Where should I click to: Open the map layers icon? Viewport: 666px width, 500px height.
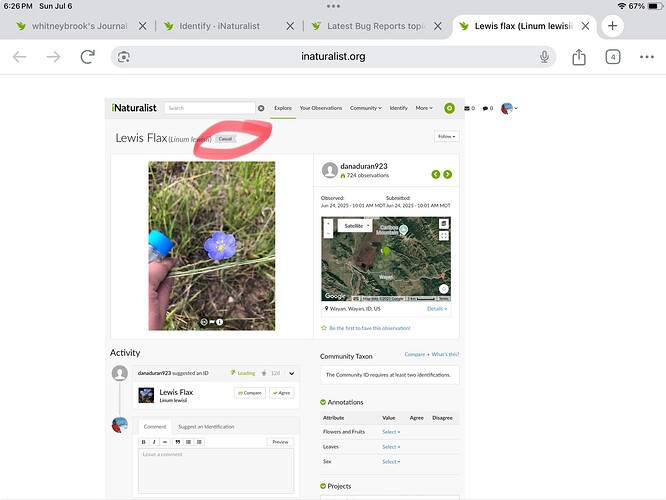tap(443, 223)
